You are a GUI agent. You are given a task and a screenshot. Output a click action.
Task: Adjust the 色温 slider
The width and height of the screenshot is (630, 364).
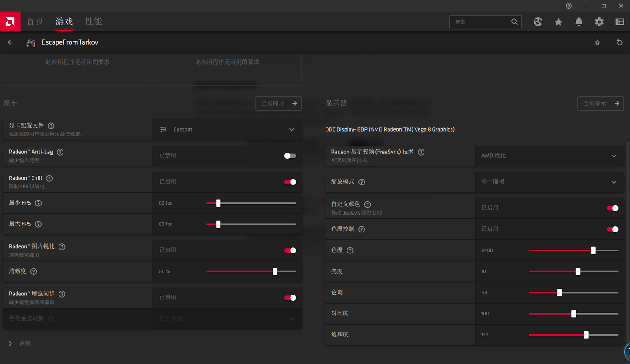pyautogui.click(x=574, y=250)
